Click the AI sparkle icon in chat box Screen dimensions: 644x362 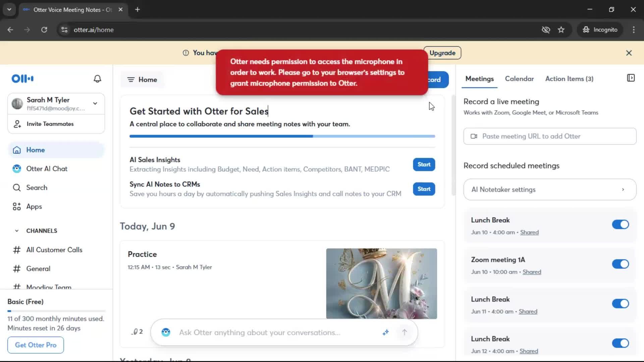[x=386, y=332]
